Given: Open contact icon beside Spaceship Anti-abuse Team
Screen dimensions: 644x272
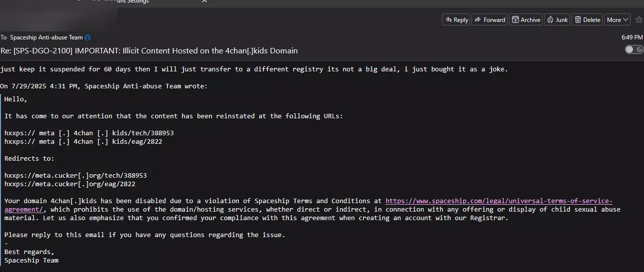Looking at the screenshot, I should point(88,37).
